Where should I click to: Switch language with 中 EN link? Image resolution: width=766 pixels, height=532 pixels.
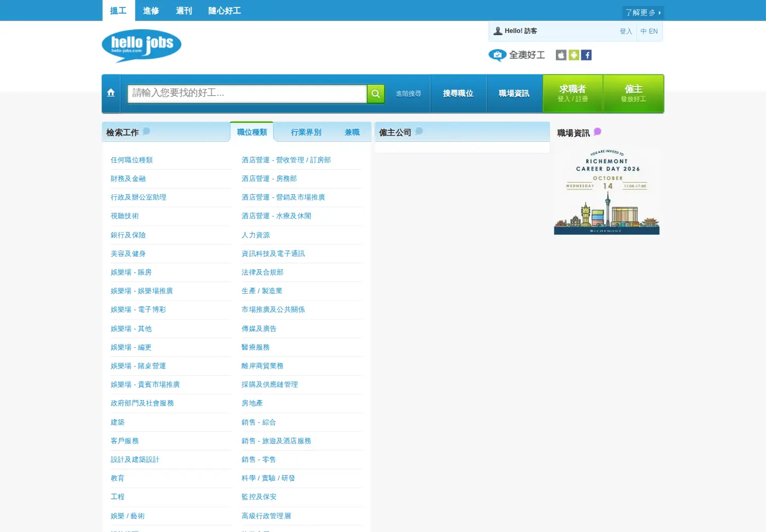(x=649, y=31)
